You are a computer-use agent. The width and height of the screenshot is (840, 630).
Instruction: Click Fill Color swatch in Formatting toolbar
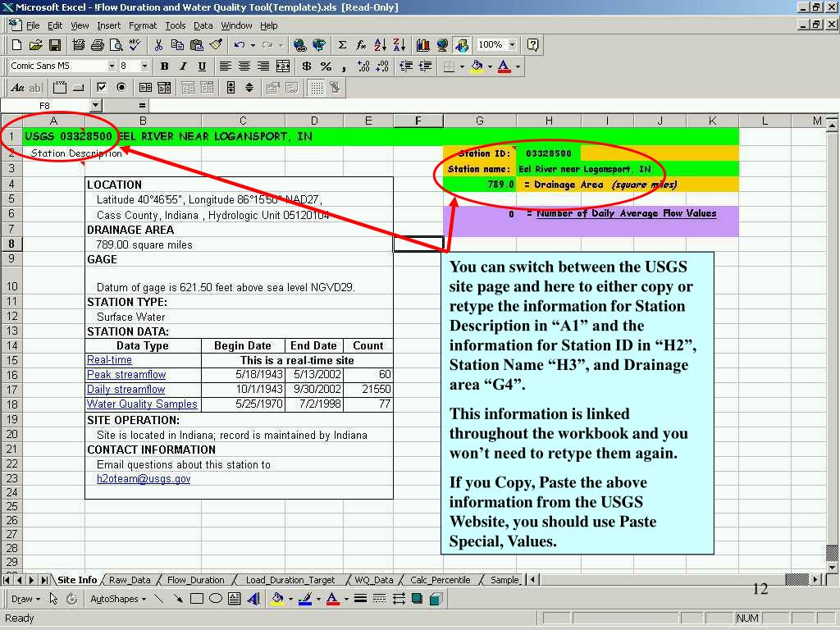[x=477, y=66]
